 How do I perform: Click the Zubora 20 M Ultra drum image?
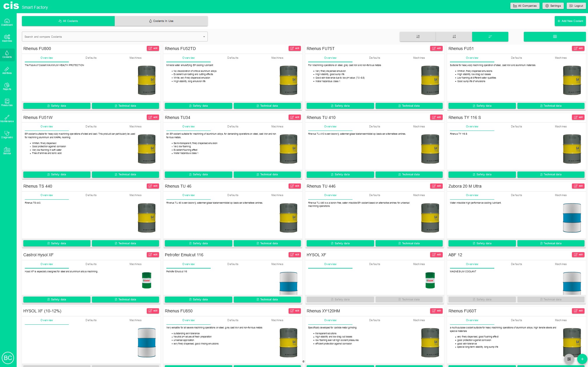point(572,218)
